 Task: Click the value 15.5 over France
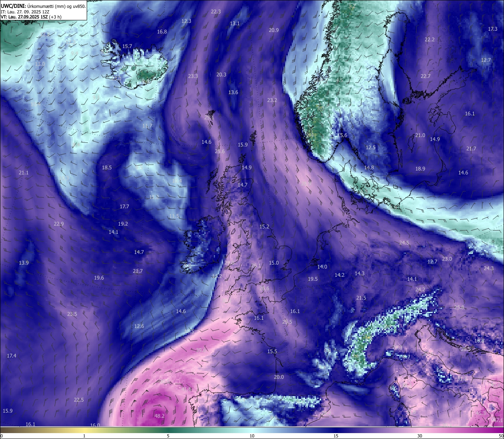click(x=272, y=352)
